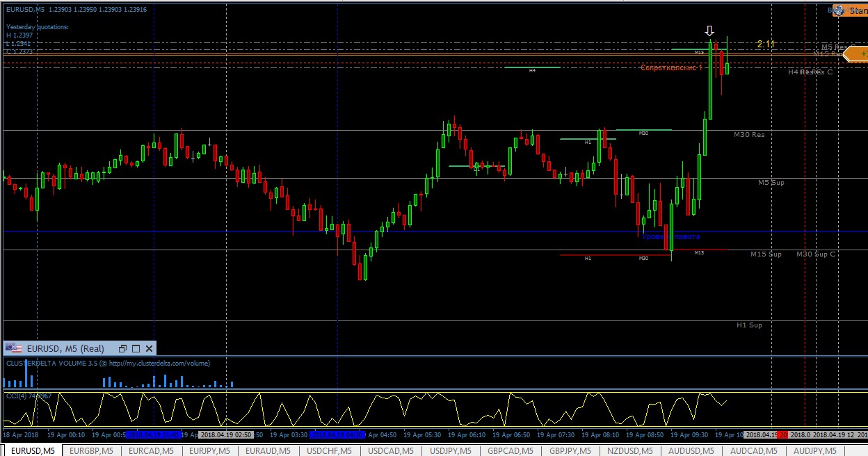The image size is (868, 456).
Task: Click the M30 Sup C level label
Action: [816, 254]
